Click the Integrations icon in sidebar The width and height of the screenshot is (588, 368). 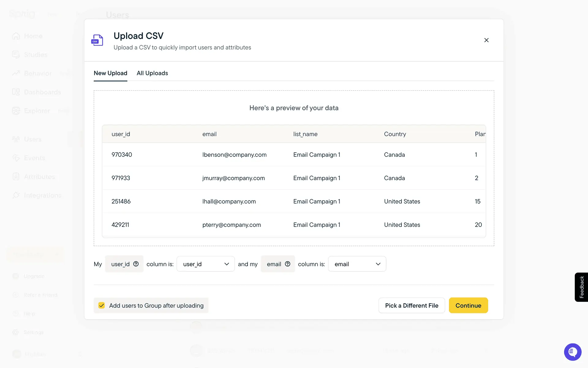click(x=16, y=195)
